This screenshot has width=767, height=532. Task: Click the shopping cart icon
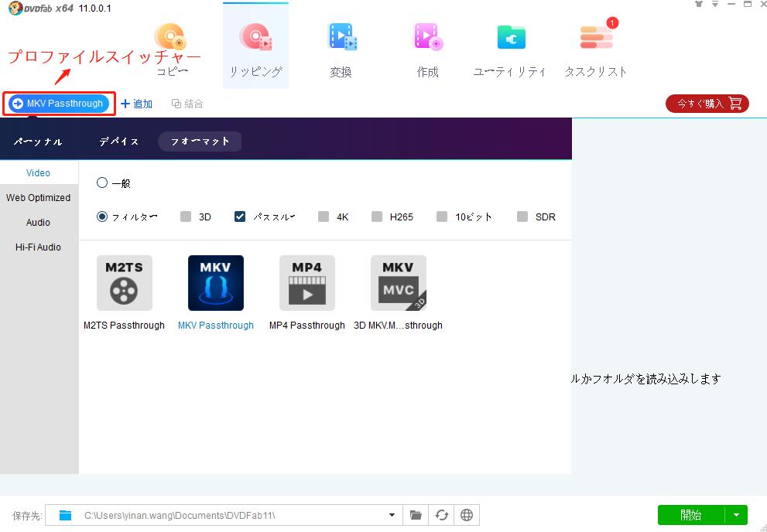[x=735, y=104]
